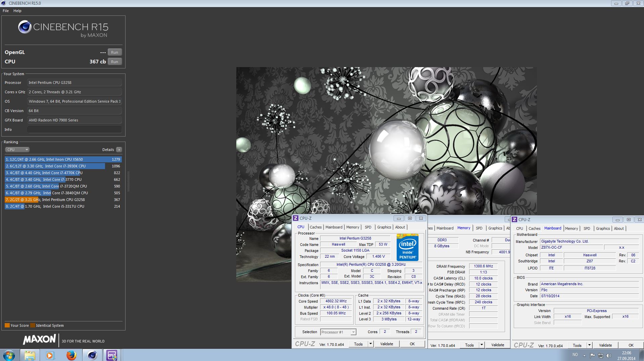The image size is (644, 361).
Task: Click the CPU-Z title bar icon in the front window
Action: coord(296,218)
